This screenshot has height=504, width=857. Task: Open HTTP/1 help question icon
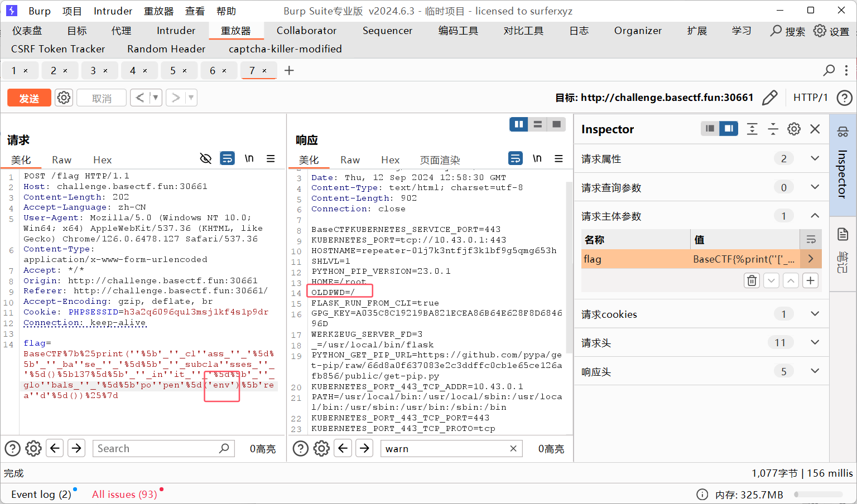(844, 98)
